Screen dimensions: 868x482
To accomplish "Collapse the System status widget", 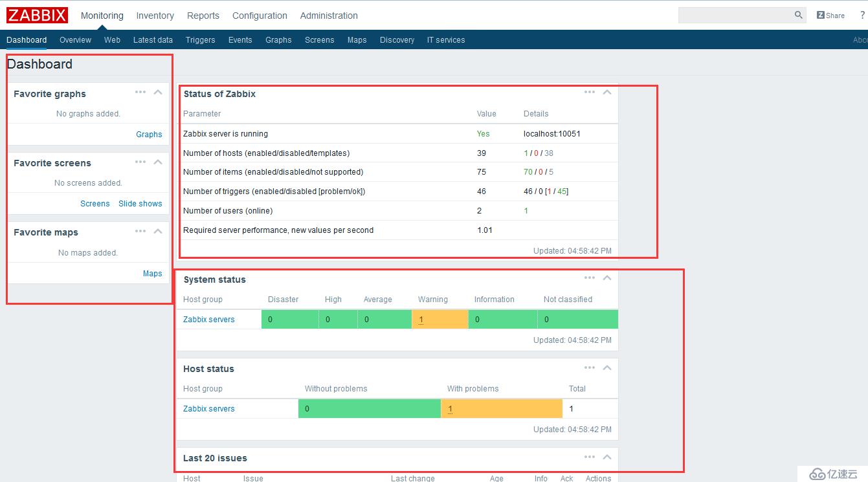I will coord(607,278).
